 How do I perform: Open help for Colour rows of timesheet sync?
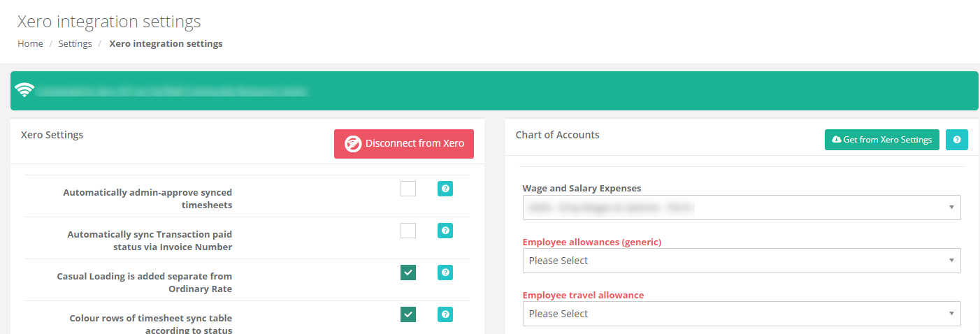[x=445, y=314]
